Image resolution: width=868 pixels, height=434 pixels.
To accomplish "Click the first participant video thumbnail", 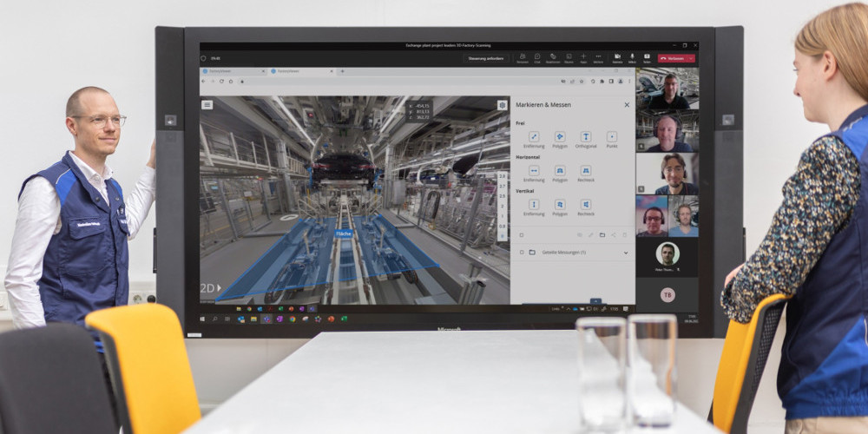I will (x=667, y=89).
